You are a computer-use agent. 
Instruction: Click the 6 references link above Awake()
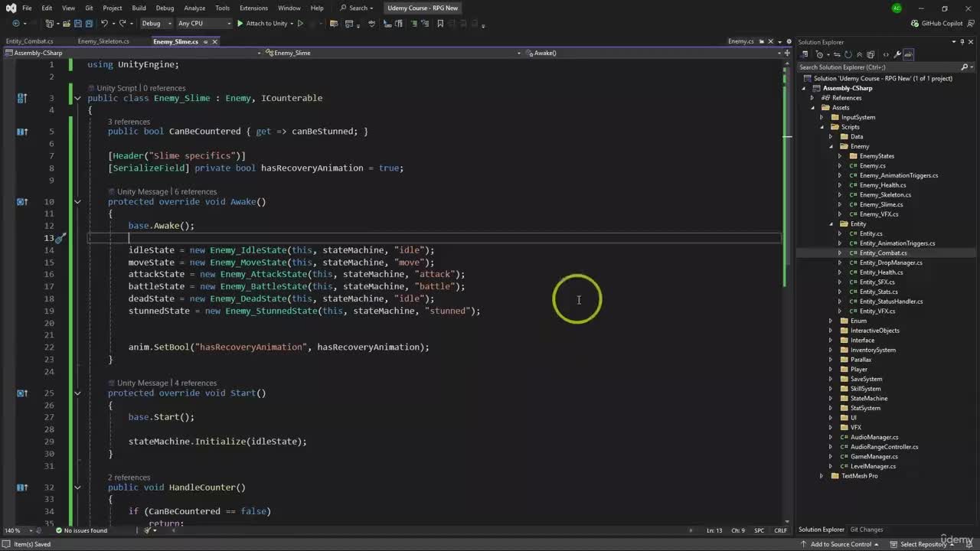tap(195, 191)
